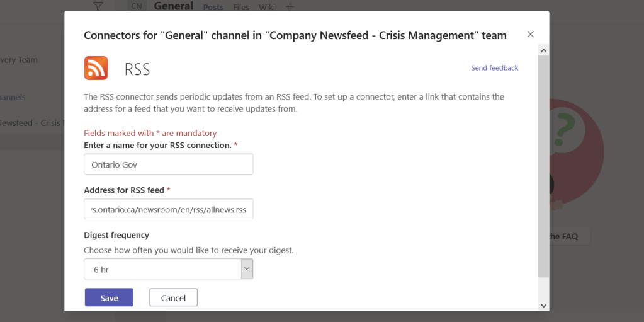Click the FAQ button behind the dialog
Screen dimensions: 644x322
563,236
